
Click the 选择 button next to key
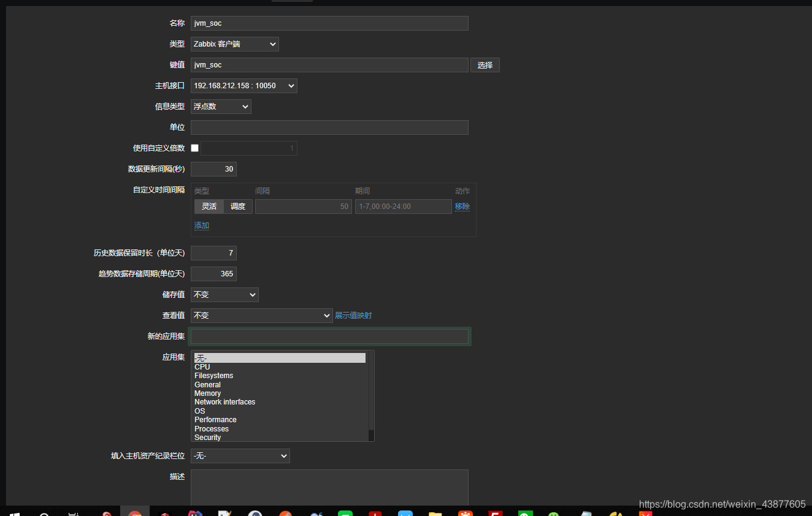tap(485, 65)
